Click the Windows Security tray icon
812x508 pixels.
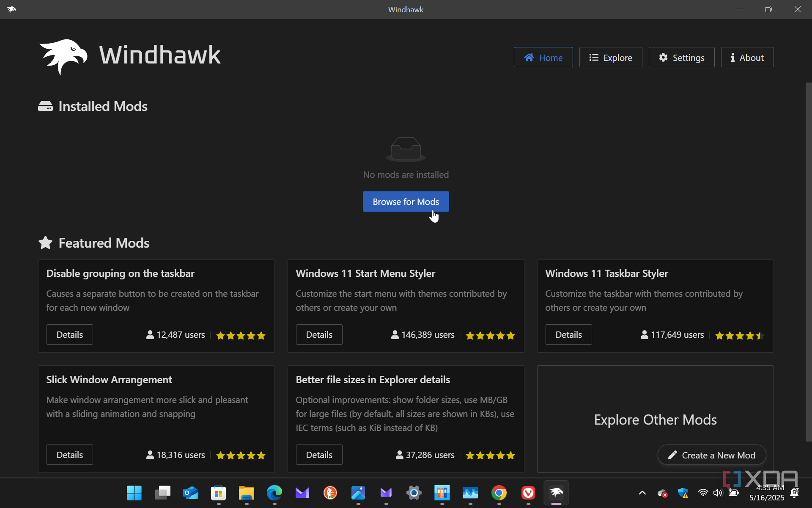pos(683,493)
